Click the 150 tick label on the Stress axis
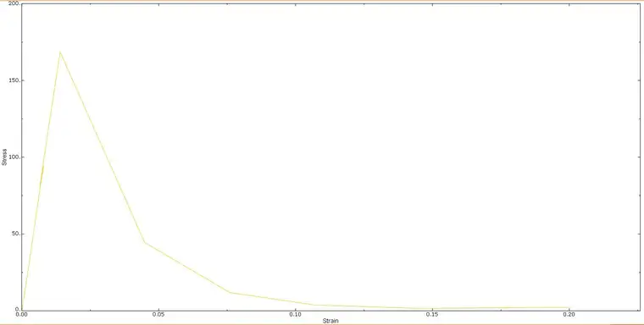 [14, 80]
